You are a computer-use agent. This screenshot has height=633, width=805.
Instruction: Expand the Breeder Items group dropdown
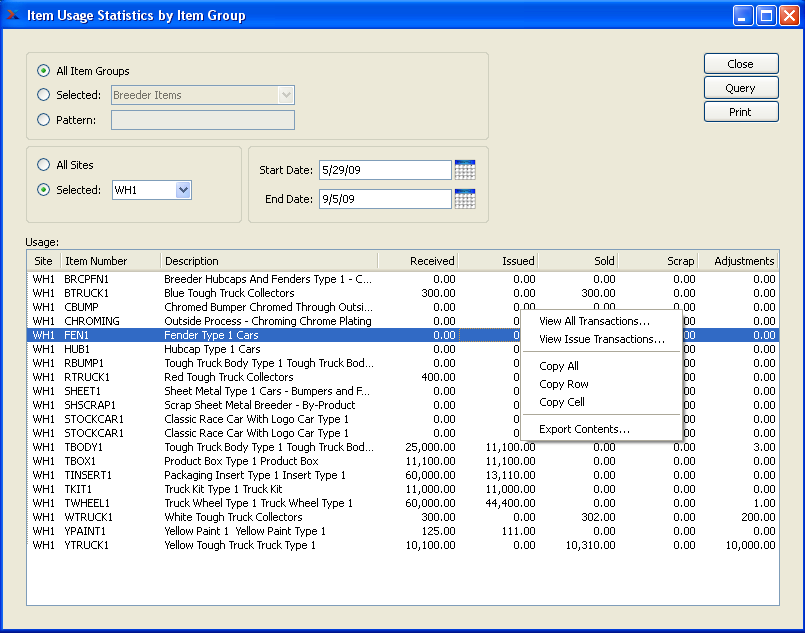pyautogui.click(x=286, y=95)
